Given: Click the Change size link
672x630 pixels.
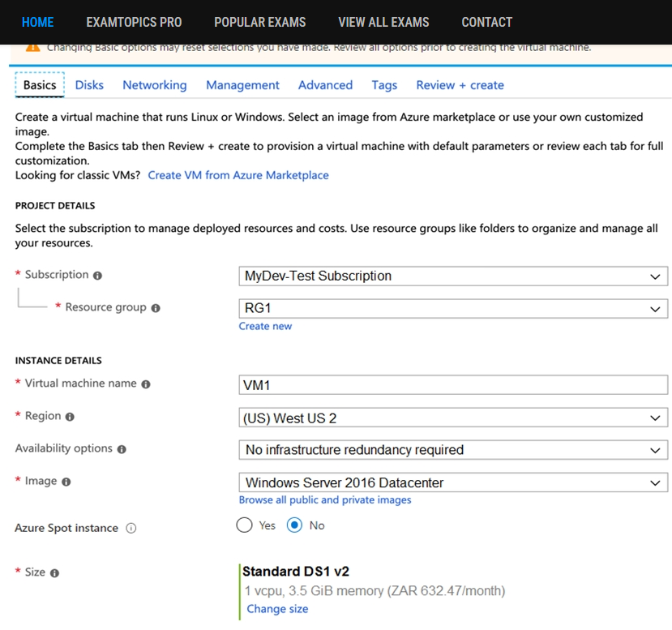Looking at the screenshot, I should pos(277,609).
